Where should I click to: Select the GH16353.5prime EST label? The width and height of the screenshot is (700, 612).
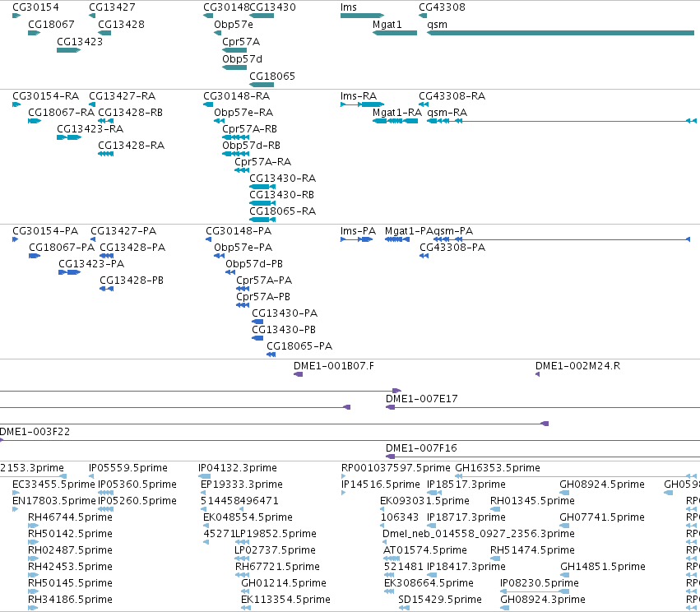coord(498,468)
